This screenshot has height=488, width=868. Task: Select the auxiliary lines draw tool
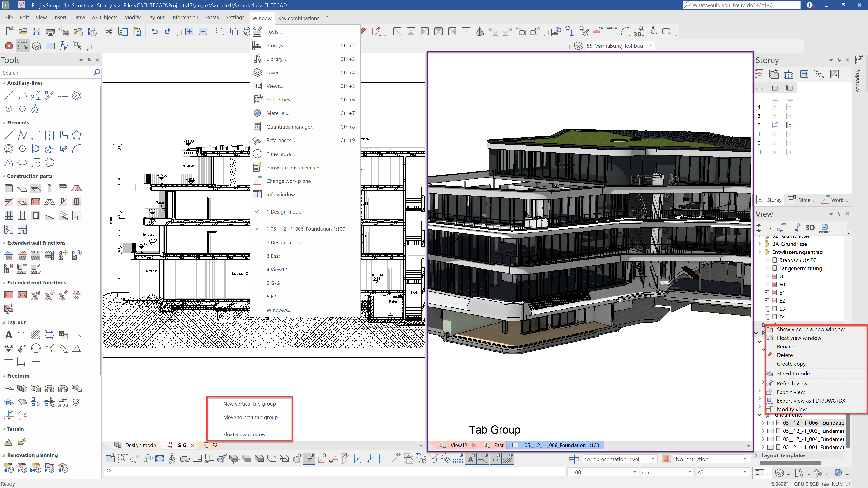pos(8,95)
